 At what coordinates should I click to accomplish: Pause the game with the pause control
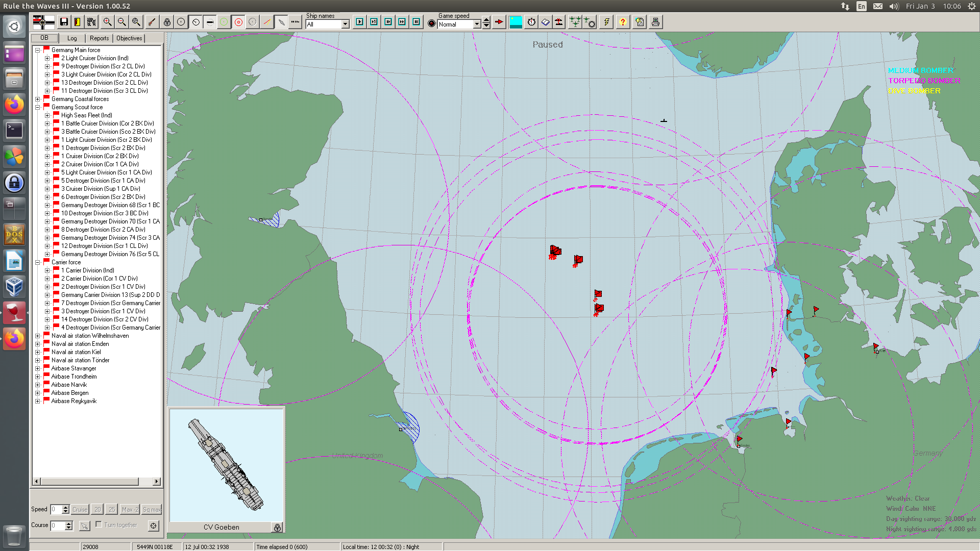coord(416,22)
